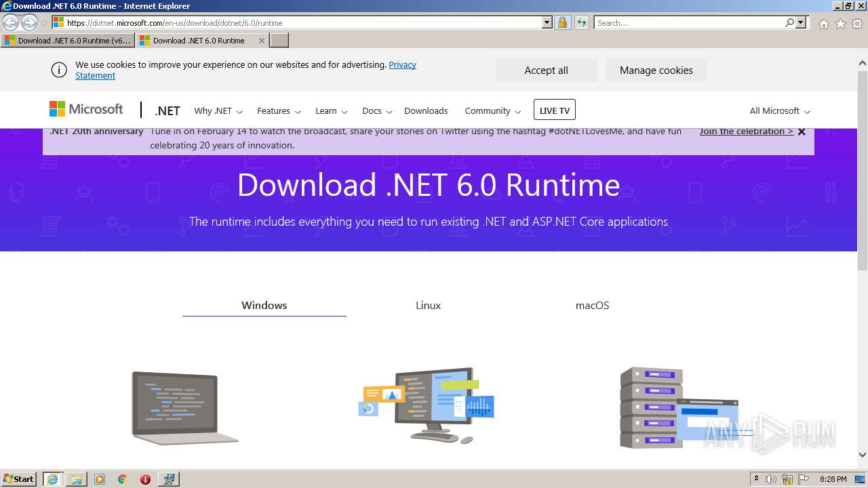
Task: Click the vertical scrollbar thumb
Action: tap(863, 169)
